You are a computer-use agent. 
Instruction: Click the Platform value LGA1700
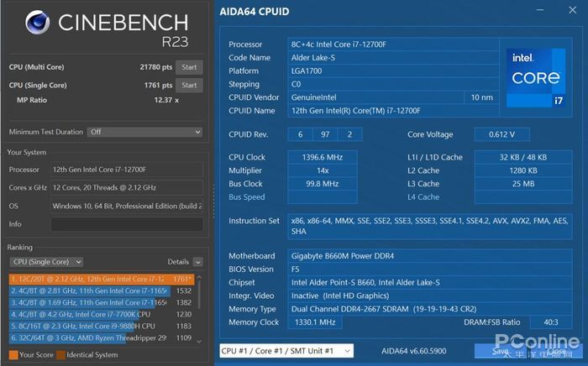pos(393,71)
